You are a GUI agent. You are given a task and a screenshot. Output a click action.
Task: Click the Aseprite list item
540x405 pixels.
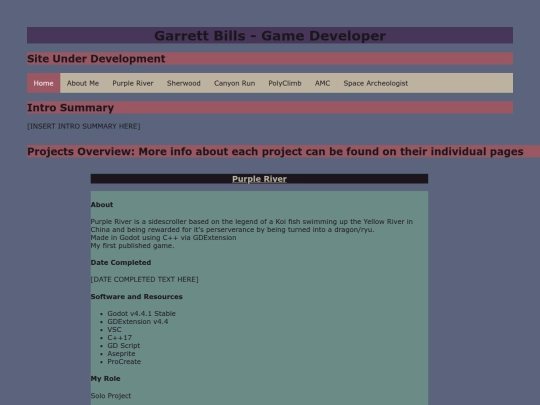[x=121, y=354]
